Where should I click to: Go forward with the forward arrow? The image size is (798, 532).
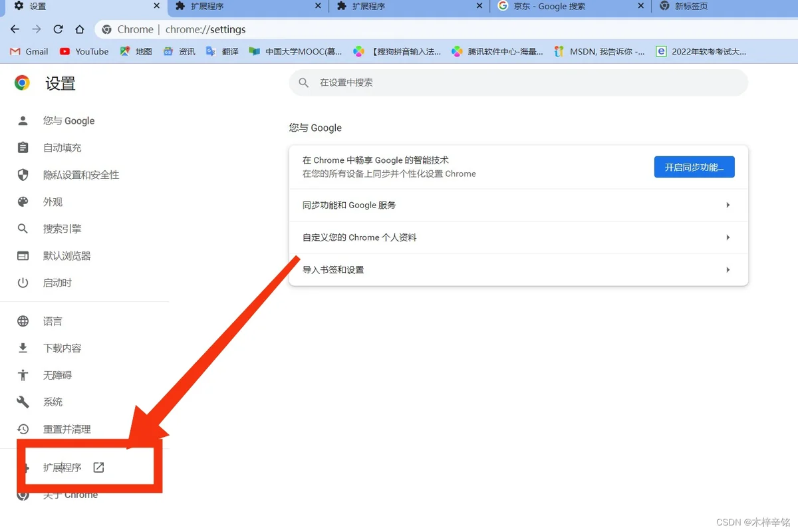pos(37,29)
